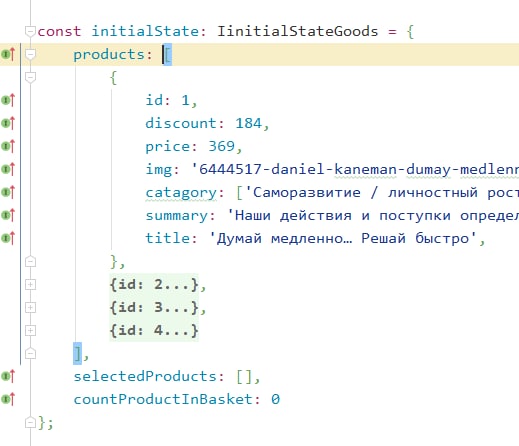Click the price value 369
This screenshot has width=519, height=446.
(x=222, y=146)
